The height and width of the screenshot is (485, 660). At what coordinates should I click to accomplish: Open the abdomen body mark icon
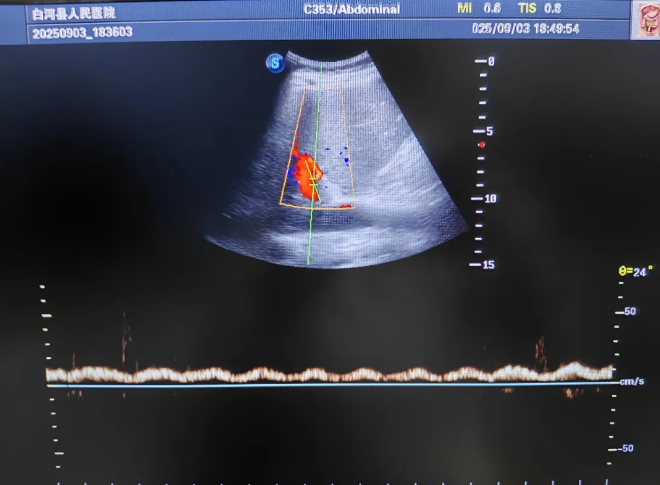pyautogui.click(x=645, y=19)
